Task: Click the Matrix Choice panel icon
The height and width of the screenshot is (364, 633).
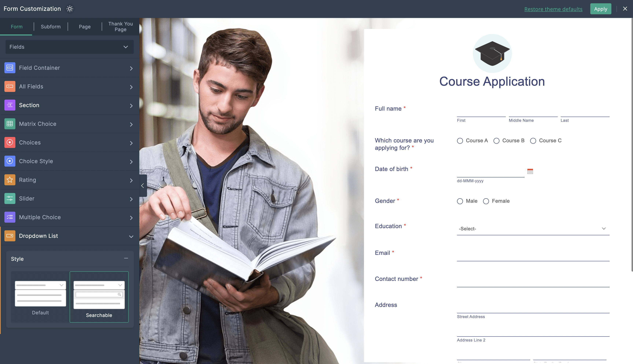Action: (x=10, y=123)
